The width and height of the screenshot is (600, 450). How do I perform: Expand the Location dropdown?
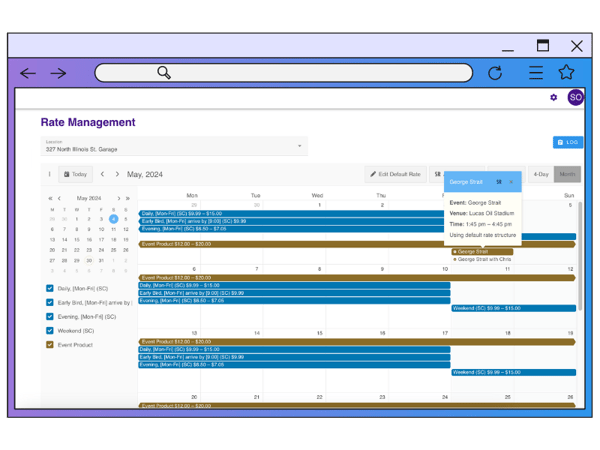coord(300,146)
